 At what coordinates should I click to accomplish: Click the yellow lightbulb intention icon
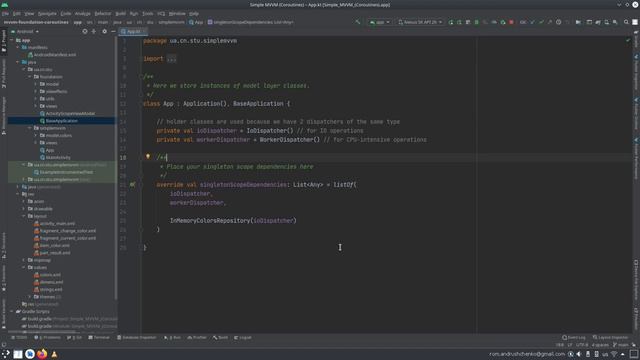pyautogui.click(x=148, y=156)
